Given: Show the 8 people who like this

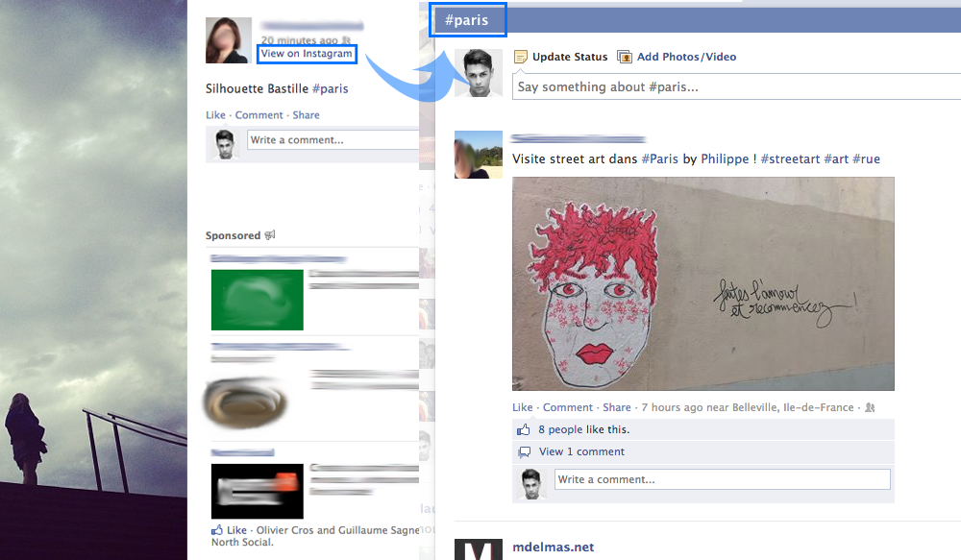Looking at the screenshot, I should coord(560,429).
